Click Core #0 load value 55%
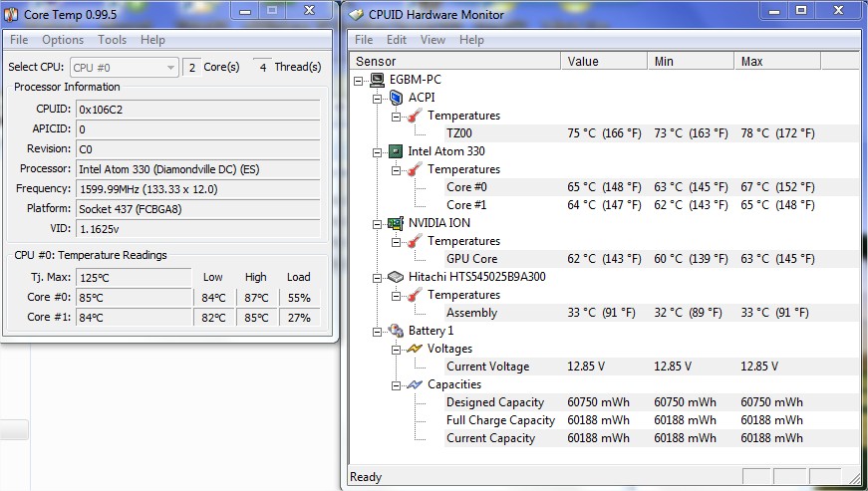This screenshot has width=868, height=491. click(299, 298)
